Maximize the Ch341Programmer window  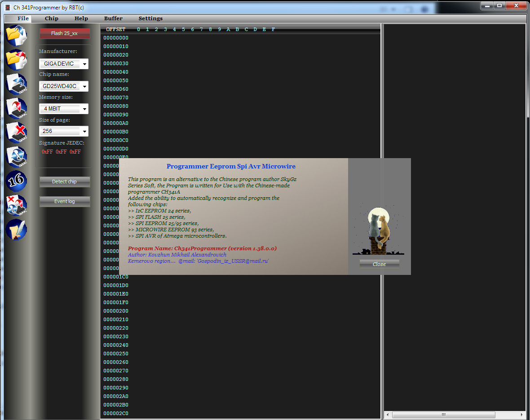pos(499,6)
